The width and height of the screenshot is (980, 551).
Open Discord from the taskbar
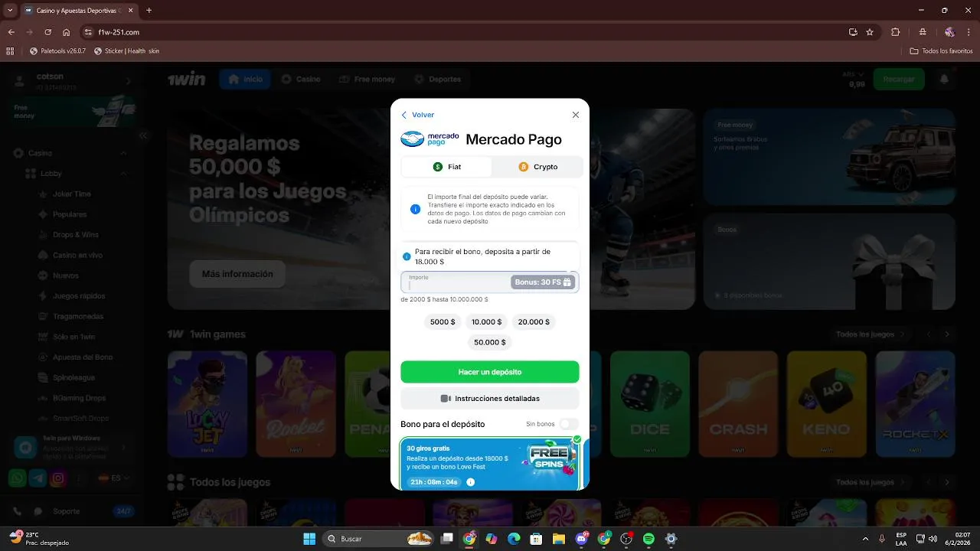pyautogui.click(x=581, y=539)
